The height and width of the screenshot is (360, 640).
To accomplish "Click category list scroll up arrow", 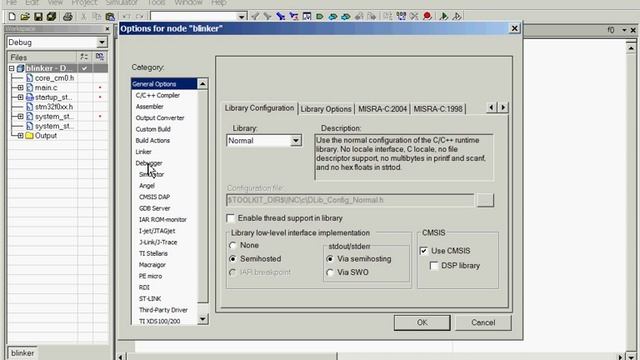I will click(x=202, y=84).
